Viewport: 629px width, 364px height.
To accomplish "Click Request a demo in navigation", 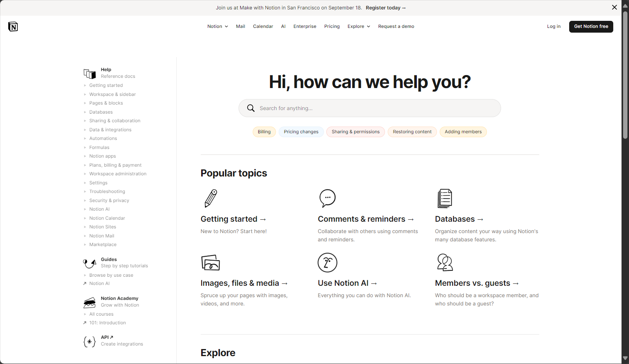I will [x=396, y=26].
